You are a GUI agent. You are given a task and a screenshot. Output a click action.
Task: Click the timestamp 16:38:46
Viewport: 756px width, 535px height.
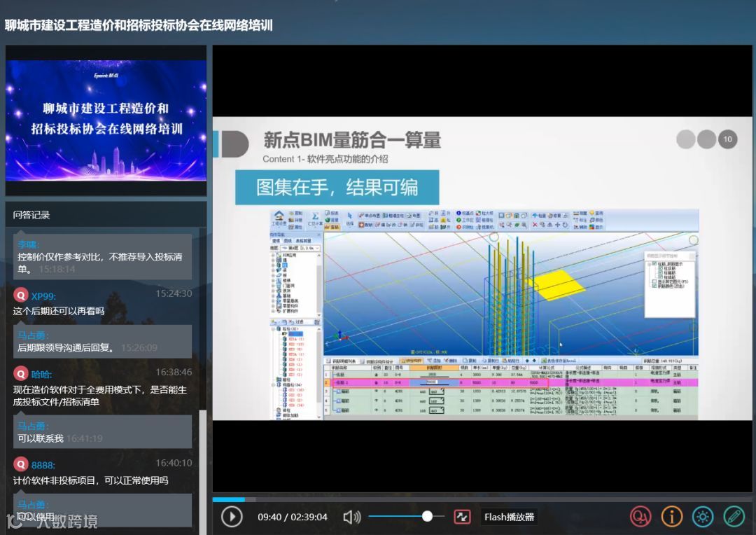tap(174, 372)
